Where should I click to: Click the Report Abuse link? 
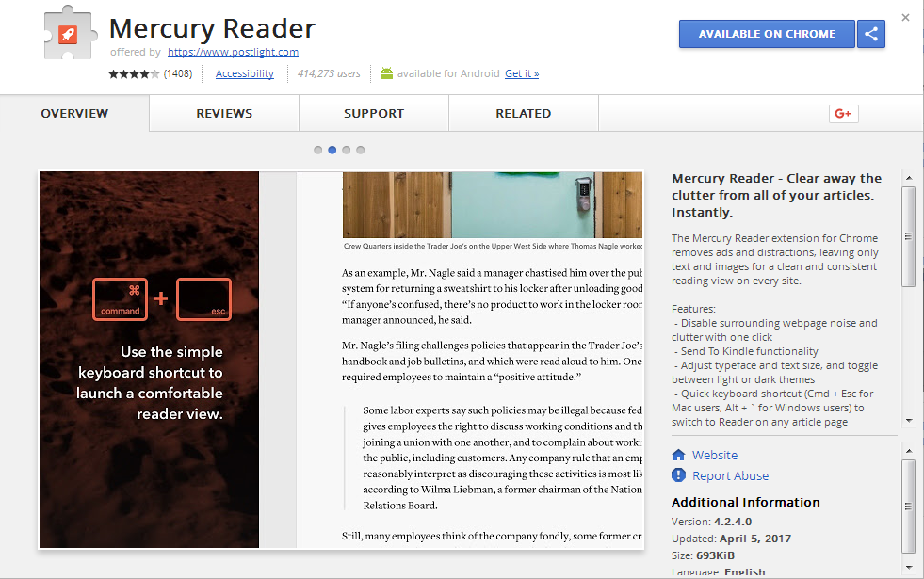(x=730, y=475)
